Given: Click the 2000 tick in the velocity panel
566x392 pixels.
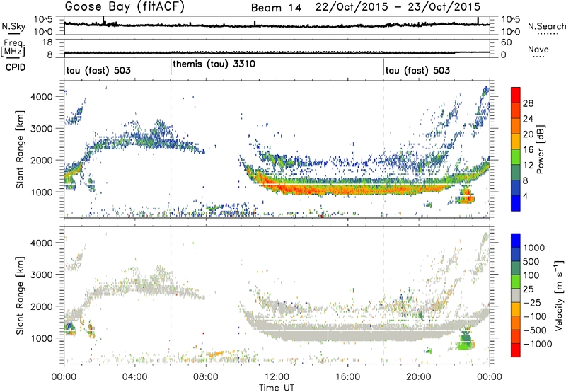Looking at the screenshot, I should click(x=42, y=306).
